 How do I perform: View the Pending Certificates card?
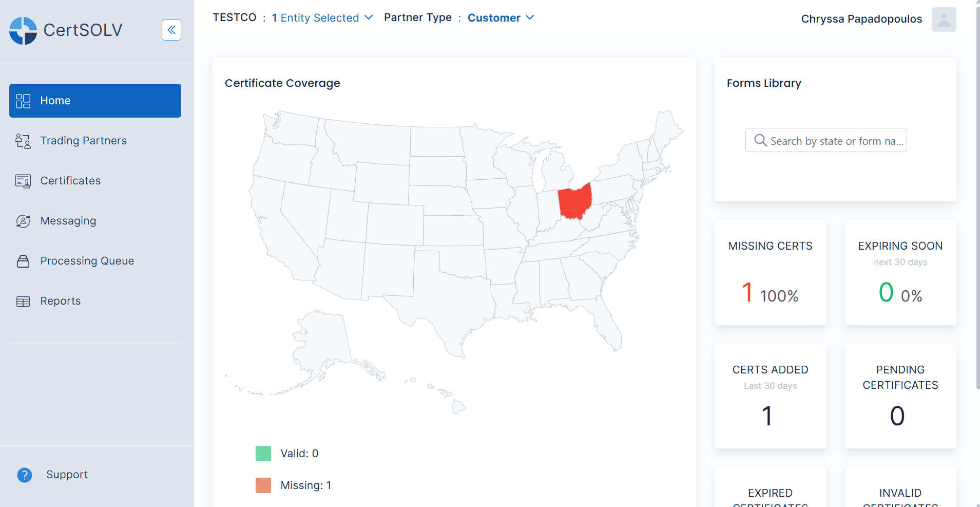(900, 396)
